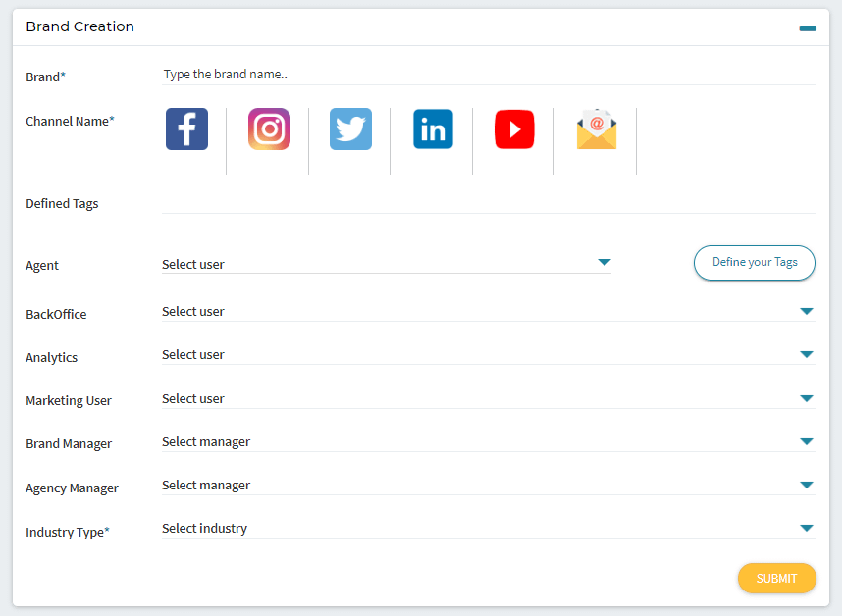Click the Define your Tags button
The width and height of the screenshot is (842, 616).
point(755,263)
